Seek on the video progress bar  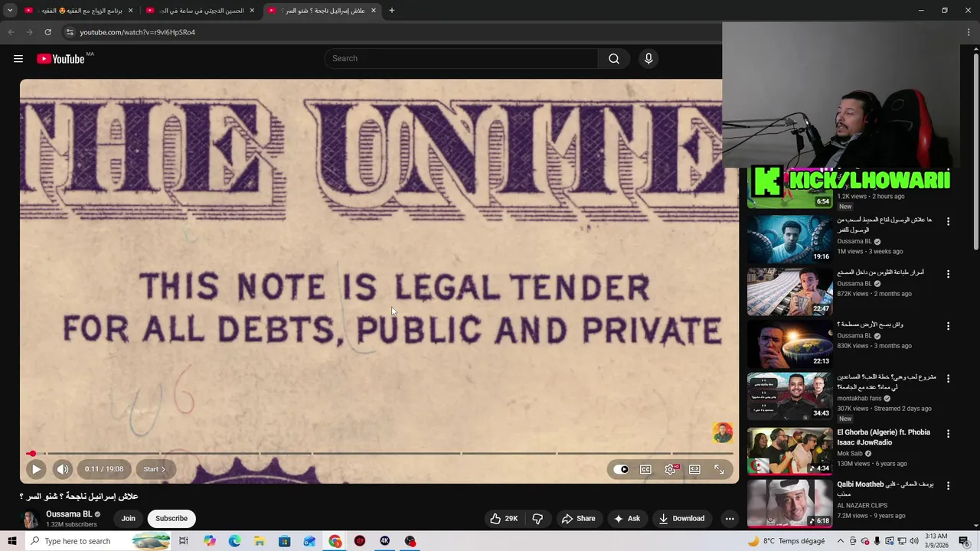tap(380, 454)
